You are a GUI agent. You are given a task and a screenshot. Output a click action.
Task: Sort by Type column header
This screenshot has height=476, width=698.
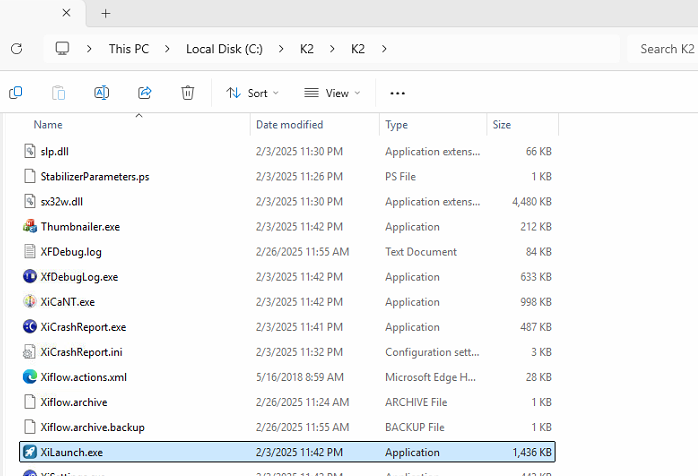[x=396, y=125]
